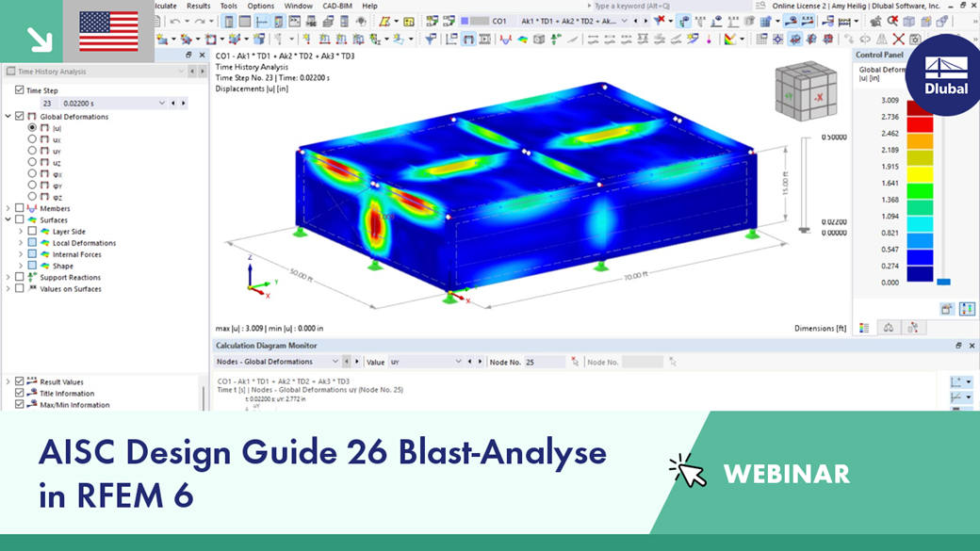Open the Results menu
This screenshot has height=551, width=980.
pyautogui.click(x=198, y=6)
